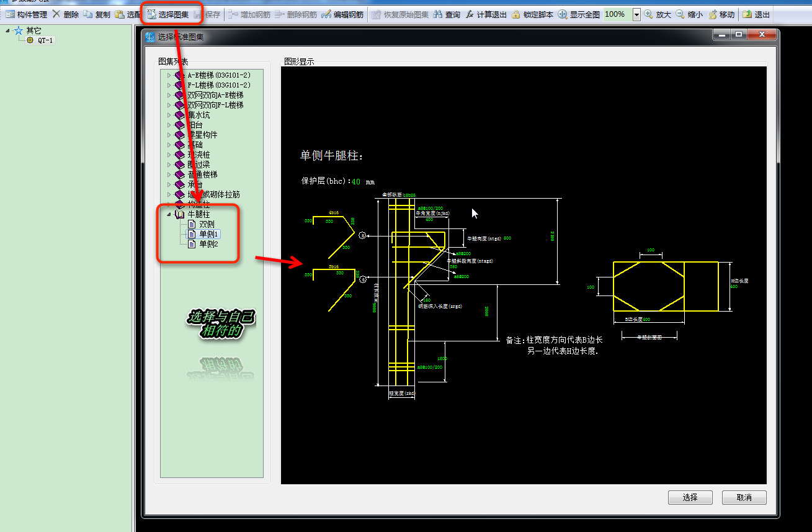The width and height of the screenshot is (812, 532).
Task: Select the 单侧1 drawing under 牛腿柱
Action: pos(209,234)
